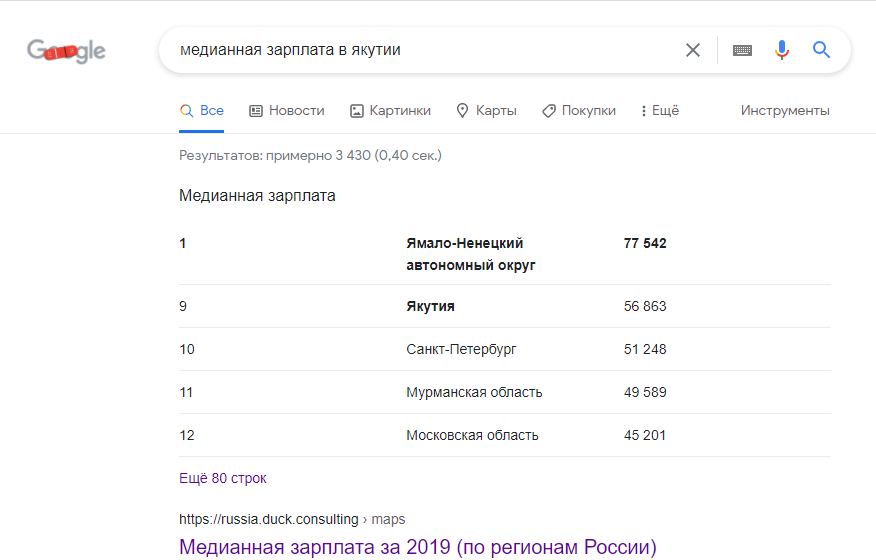Open Медианная зарплата за 2019 result link
Screen dimensions: 876x560
pos(417,547)
